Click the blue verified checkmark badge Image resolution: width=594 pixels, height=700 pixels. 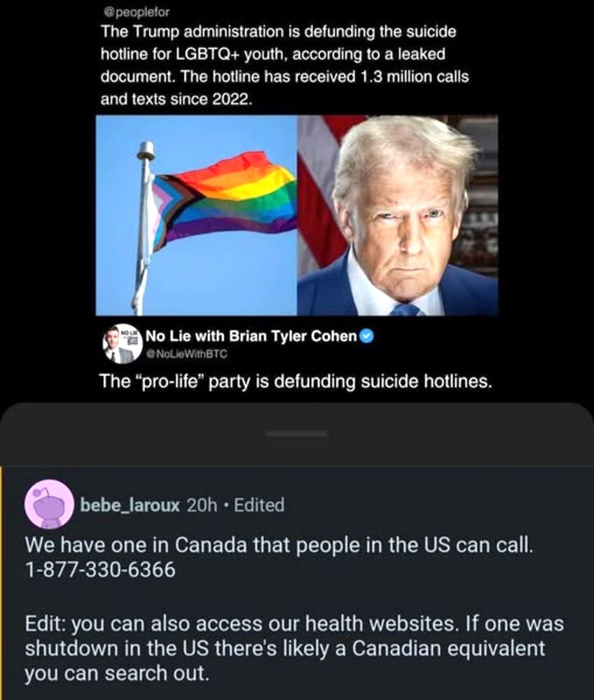pos(366,336)
